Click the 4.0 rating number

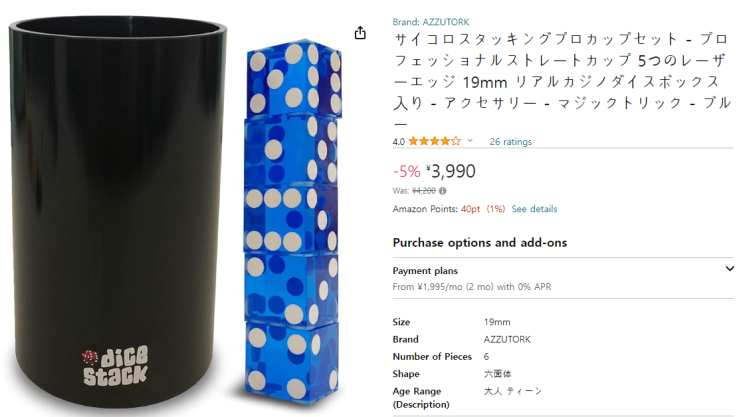coord(399,141)
